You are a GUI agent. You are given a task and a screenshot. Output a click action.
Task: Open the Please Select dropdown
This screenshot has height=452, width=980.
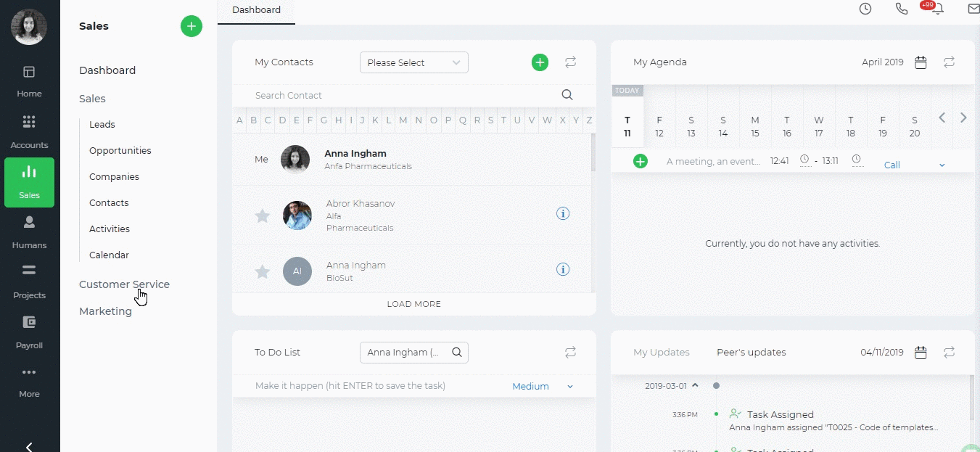(414, 62)
